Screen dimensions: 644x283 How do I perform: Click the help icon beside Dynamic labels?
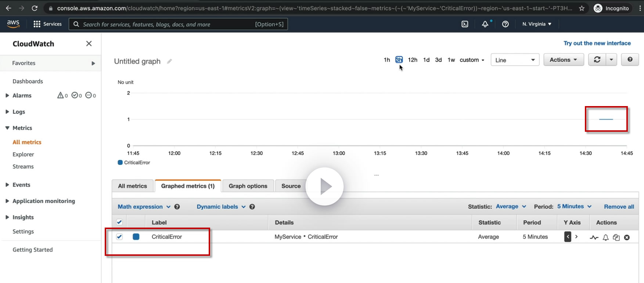(x=252, y=207)
